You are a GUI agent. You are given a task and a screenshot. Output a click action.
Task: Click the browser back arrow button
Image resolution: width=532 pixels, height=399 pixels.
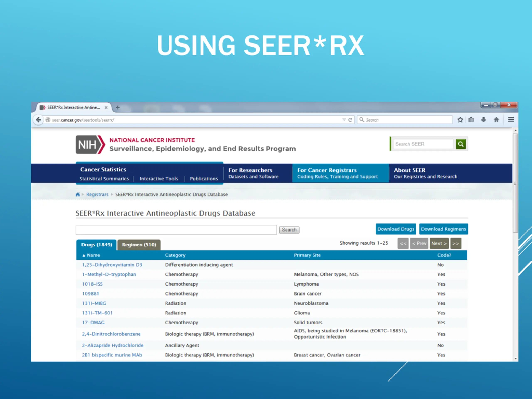tap(38, 119)
